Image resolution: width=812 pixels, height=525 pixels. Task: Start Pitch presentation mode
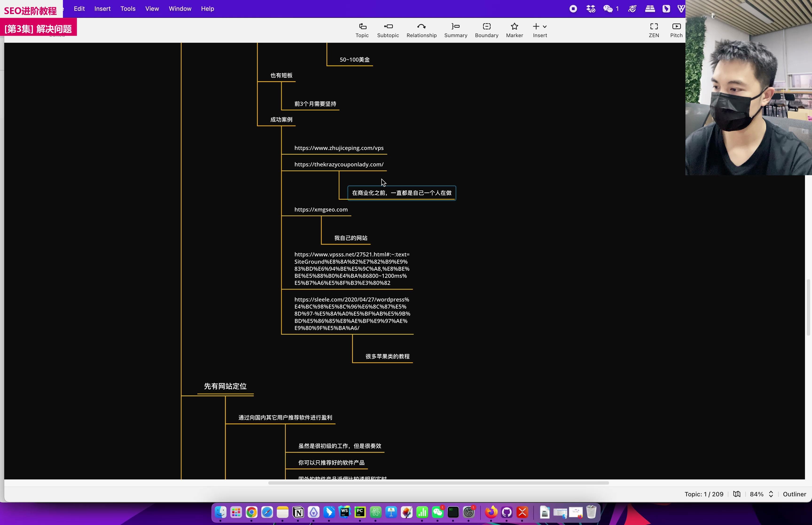(676, 30)
